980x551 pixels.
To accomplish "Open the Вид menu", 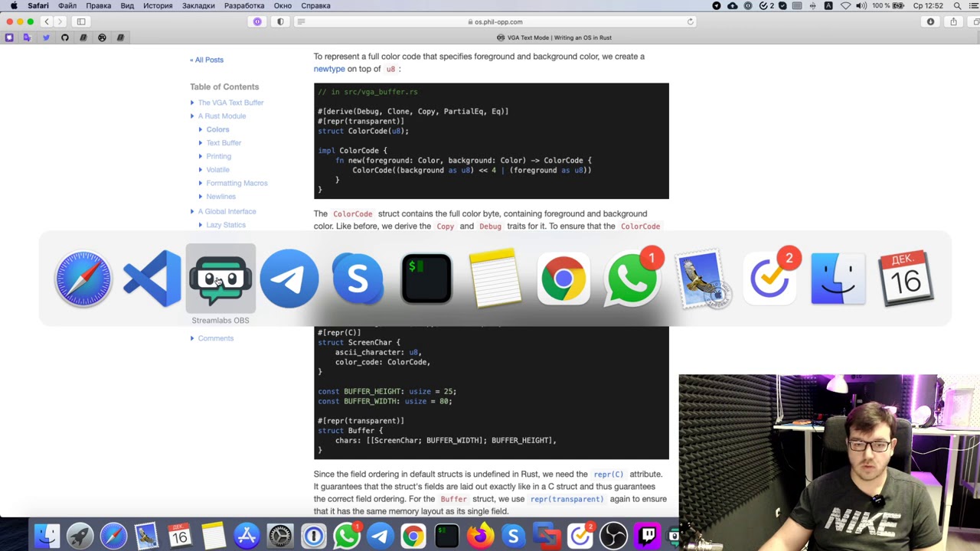I will pos(127,5).
